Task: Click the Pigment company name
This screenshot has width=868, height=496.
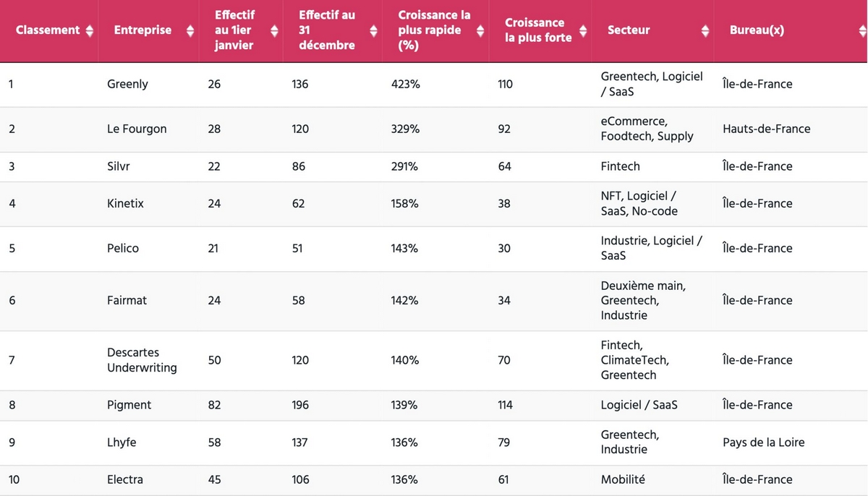Action: click(129, 405)
